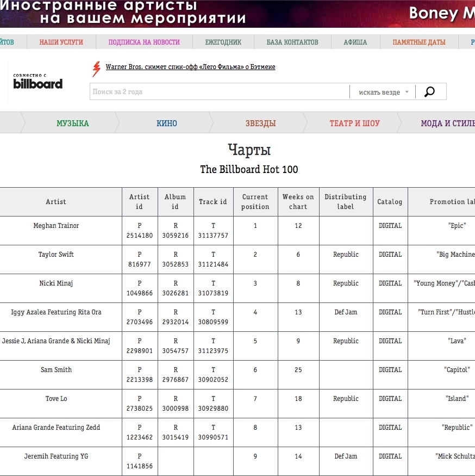Click the Boney M advertisement banner

237,14
